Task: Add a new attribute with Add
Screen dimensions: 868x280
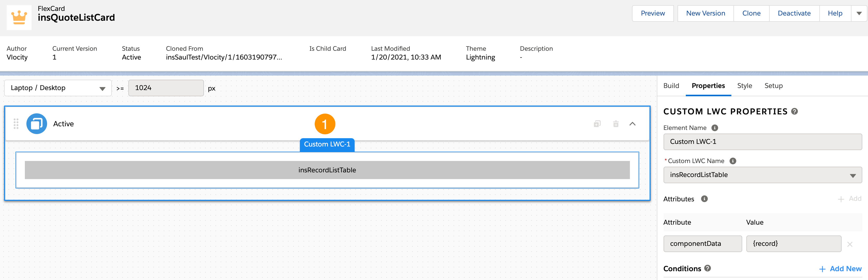Action: point(849,199)
